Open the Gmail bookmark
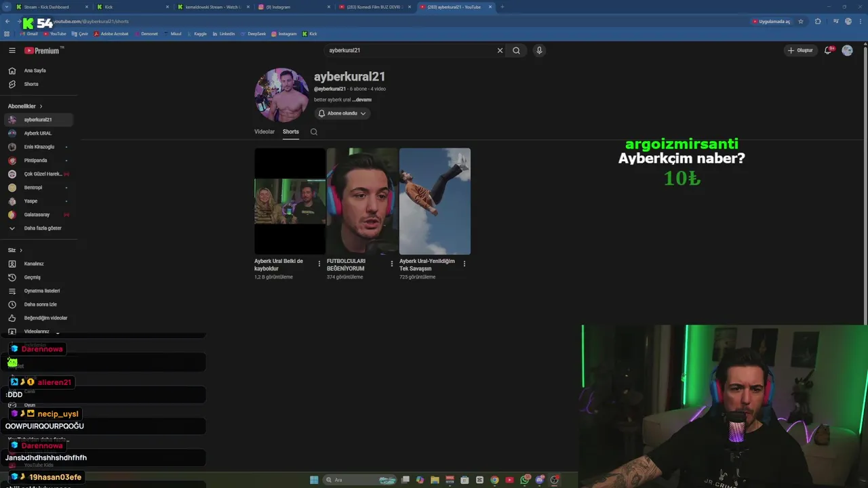The height and width of the screenshot is (488, 868). coord(28,34)
